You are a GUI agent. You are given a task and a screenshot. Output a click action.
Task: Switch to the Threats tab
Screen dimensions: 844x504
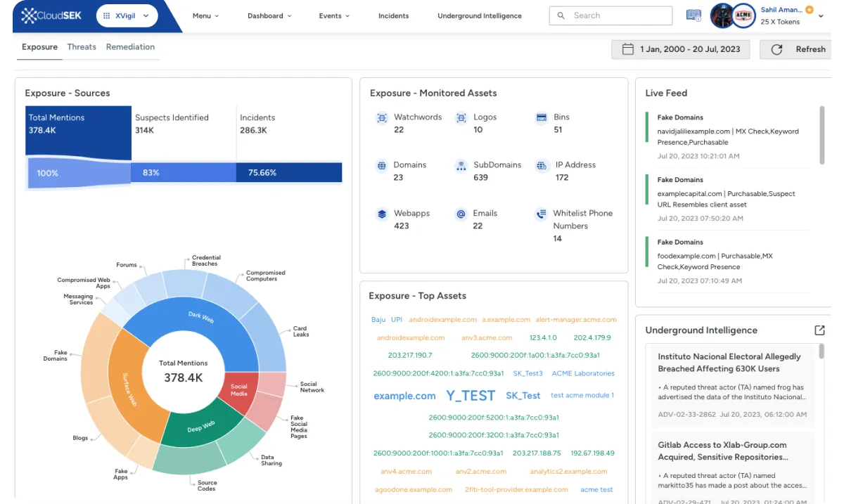pos(81,46)
